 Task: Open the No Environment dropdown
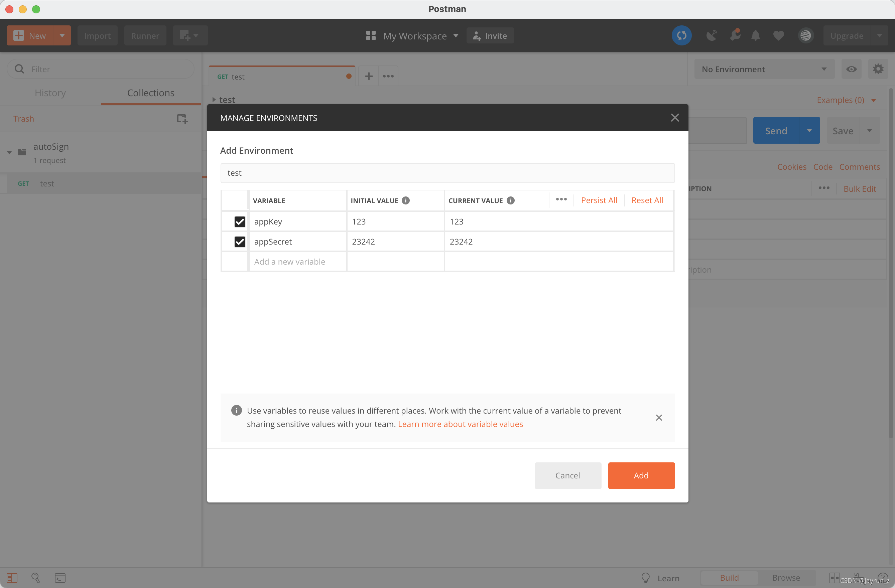tap(763, 69)
